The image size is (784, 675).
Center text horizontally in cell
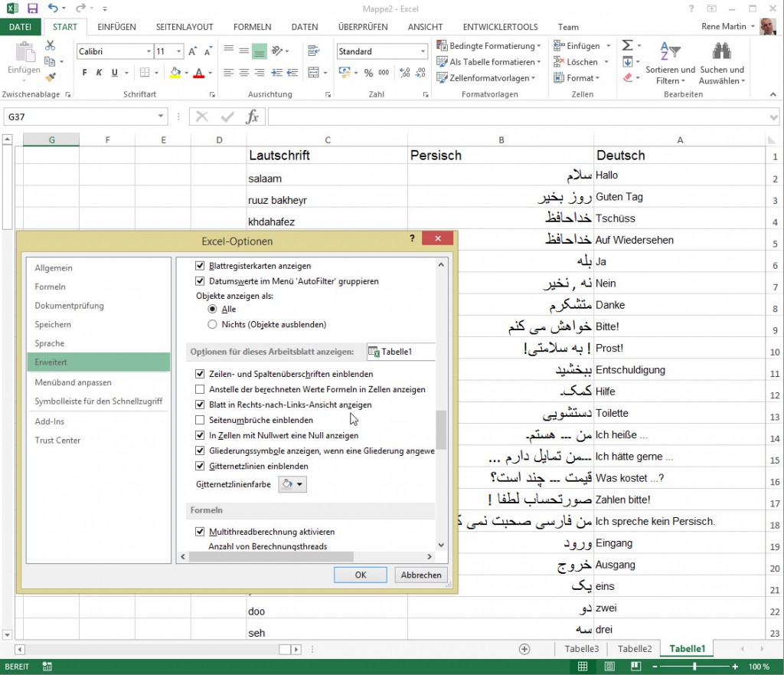click(244, 73)
